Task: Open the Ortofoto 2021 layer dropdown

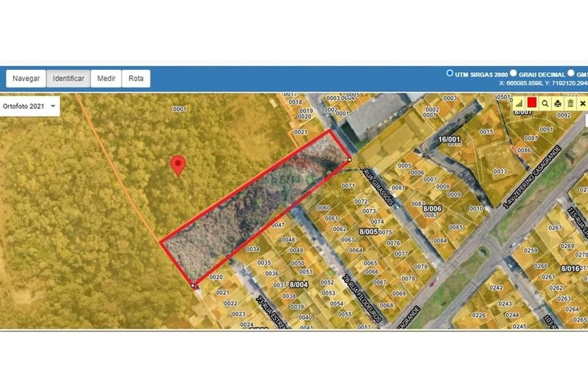Action: (29, 106)
